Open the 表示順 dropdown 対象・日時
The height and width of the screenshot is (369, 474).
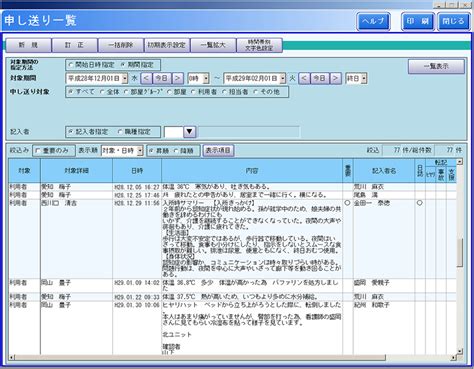140,151
